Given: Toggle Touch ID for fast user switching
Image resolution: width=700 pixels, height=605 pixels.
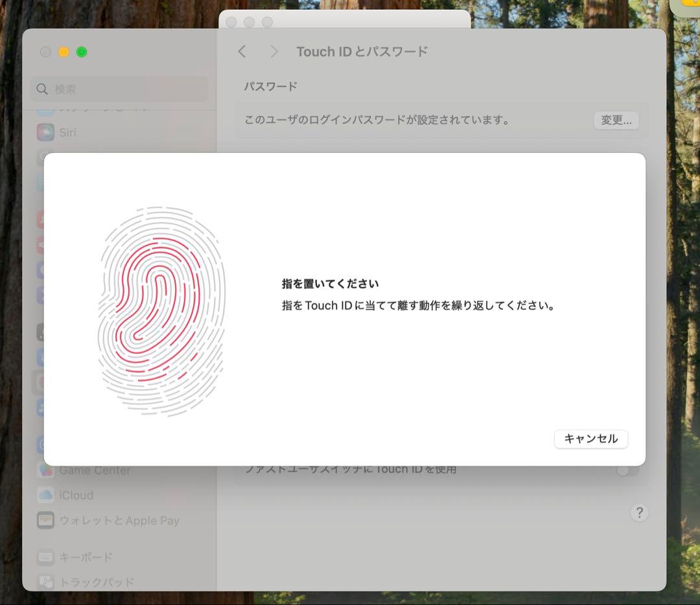Looking at the screenshot, I should (627, 470).
